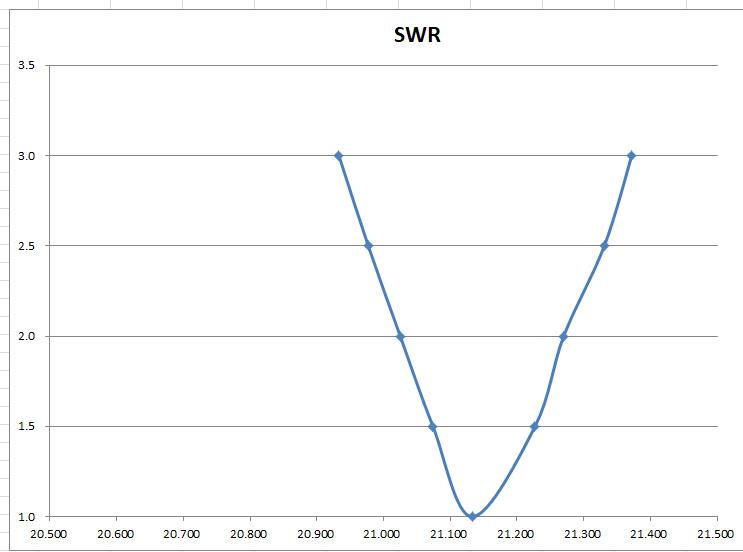Select the left-side data marker at SWR 2.5
743x552 pixels.
click(369, 246)
